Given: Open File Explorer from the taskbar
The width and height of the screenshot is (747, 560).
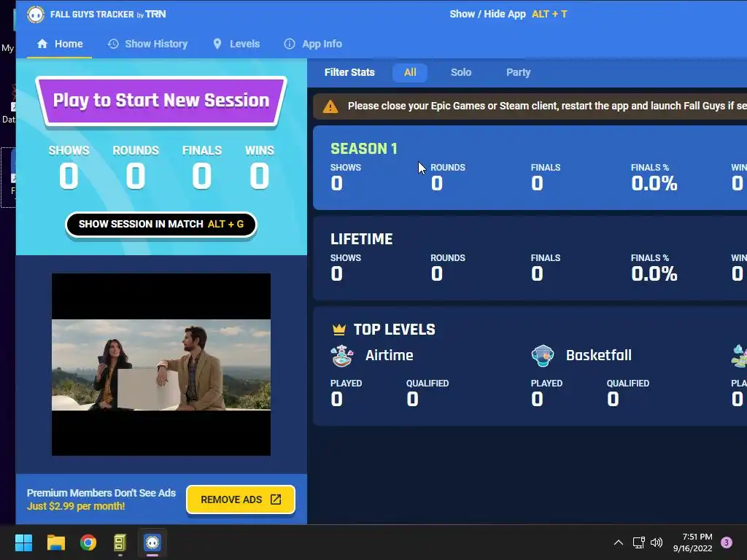Looking at the screenshot, I should 55,542.
